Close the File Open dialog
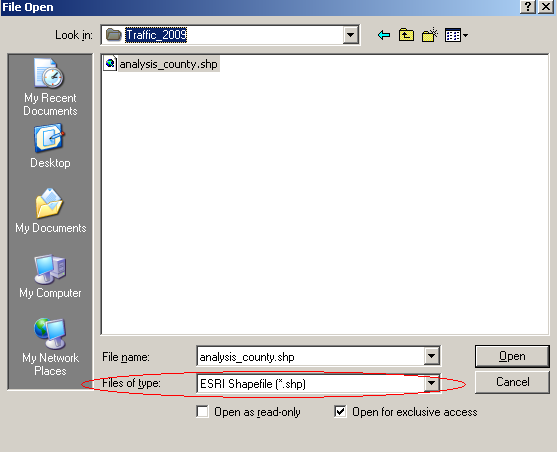This screenshot has width=557, height=452. (x=546, y=7)
